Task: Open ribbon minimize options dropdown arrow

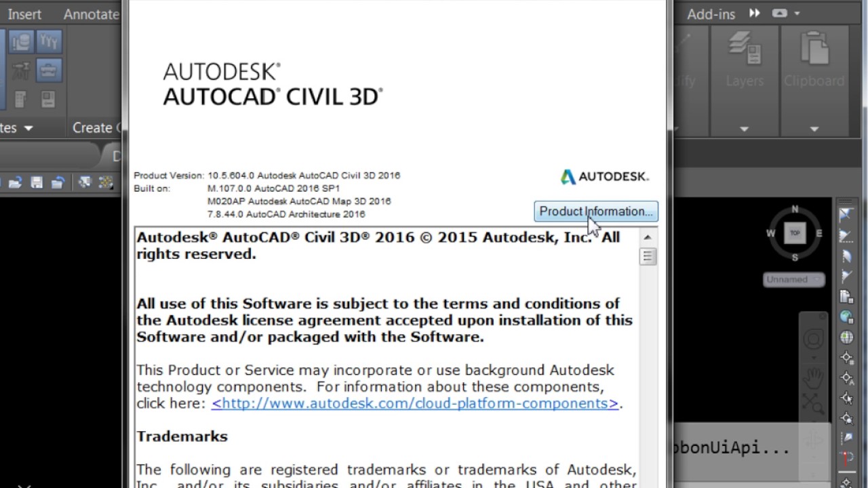Action: click(797, 14)
